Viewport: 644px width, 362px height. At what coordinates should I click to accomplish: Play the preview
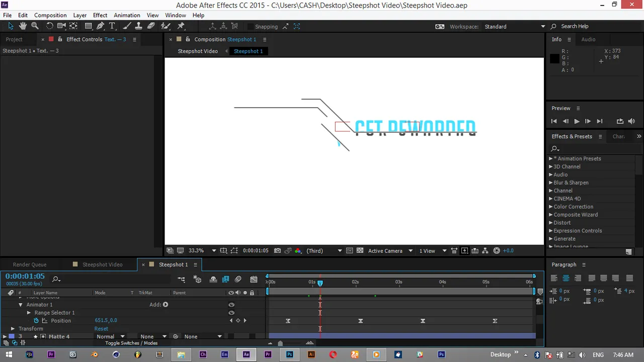[577, 121]
